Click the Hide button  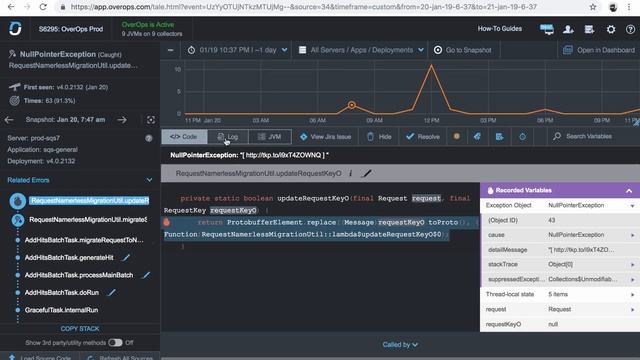(379, 137)
